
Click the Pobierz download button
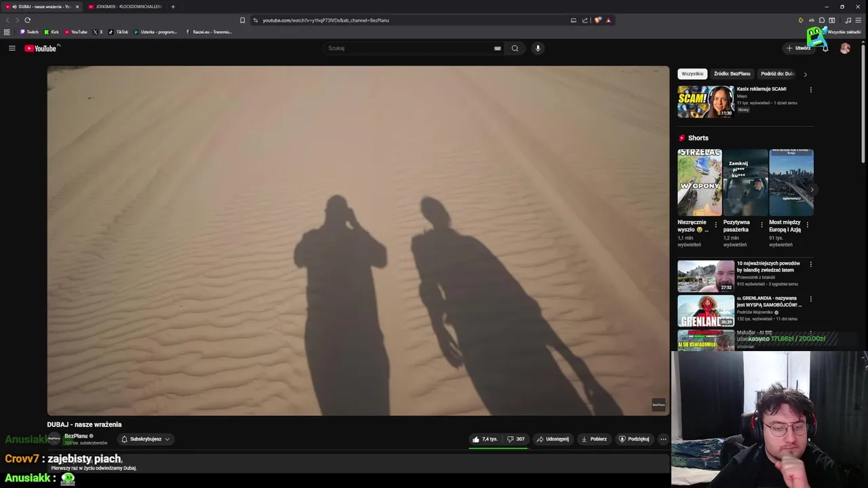coord(594,439)
